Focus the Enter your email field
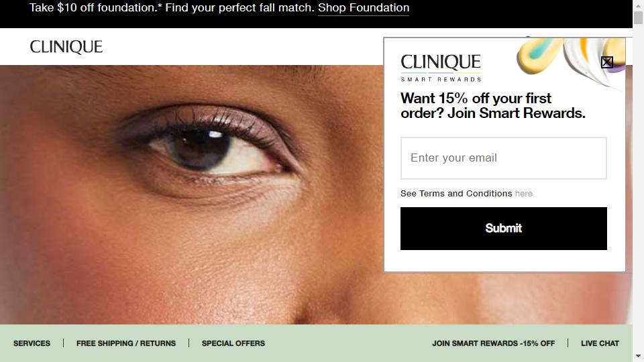The image size is (644, 362). (504, 158)
